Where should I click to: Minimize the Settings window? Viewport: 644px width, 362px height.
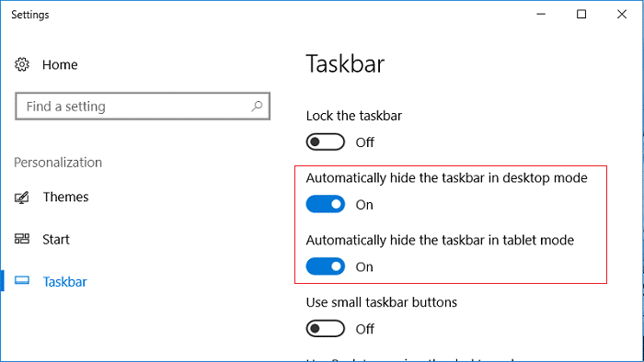pyautogui.click(x=541, y=15)
